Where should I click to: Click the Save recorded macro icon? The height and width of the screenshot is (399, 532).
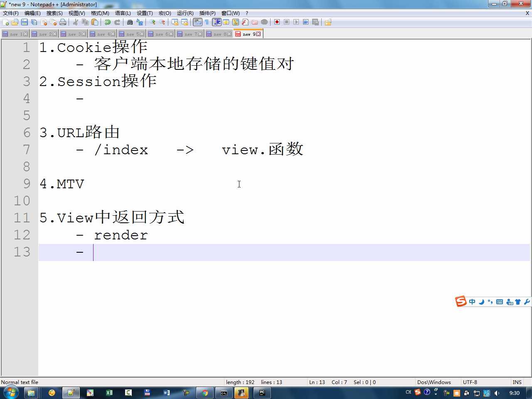[x=315, y=22]
